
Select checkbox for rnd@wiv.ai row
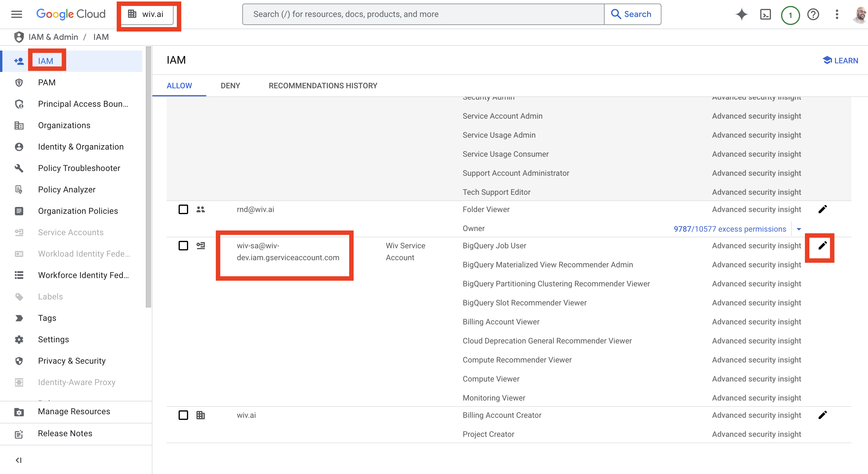tap(183, 209)
